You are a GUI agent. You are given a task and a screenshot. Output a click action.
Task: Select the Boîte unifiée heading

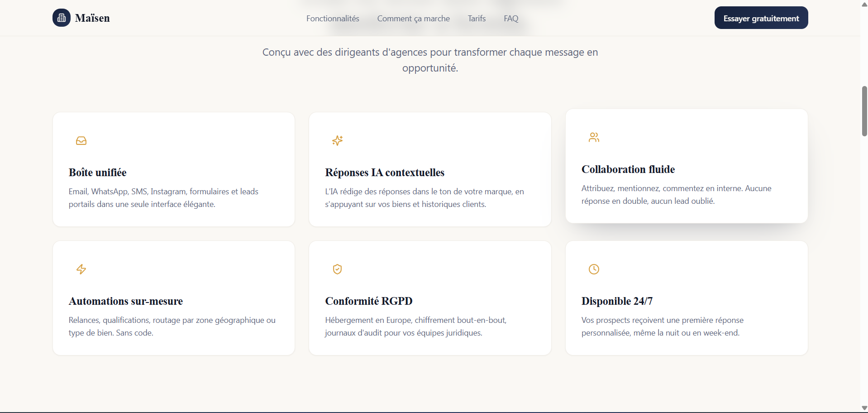[98, 173]
